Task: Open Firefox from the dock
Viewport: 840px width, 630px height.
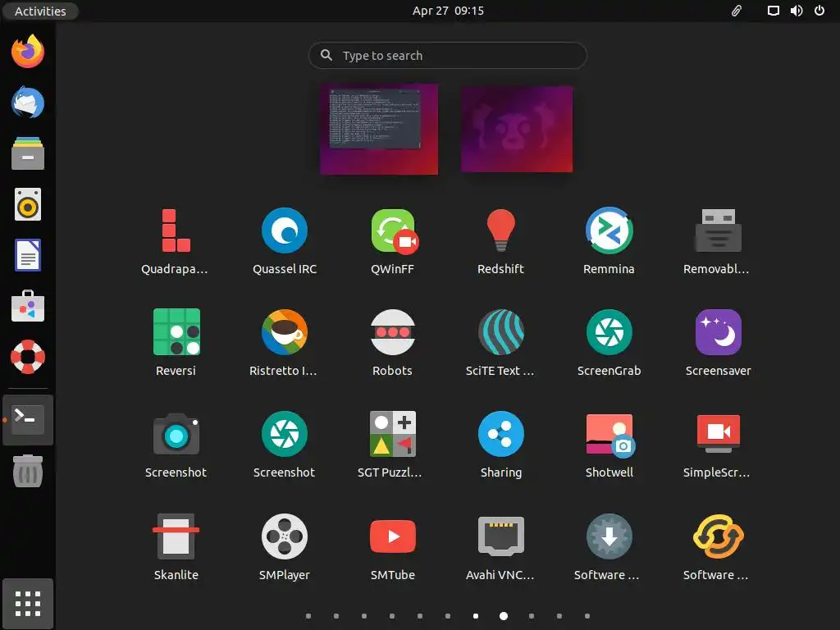Action: point(28,52)
